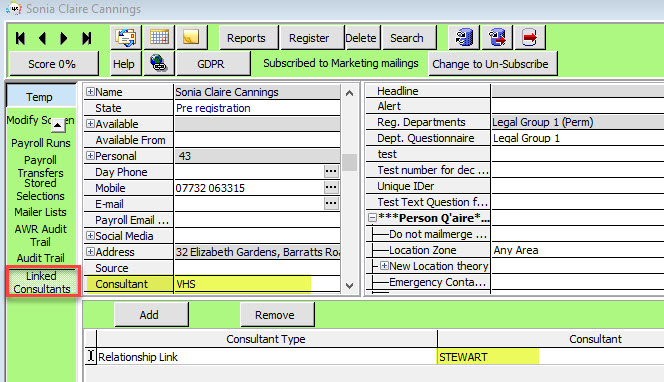Open the document exchange icon beside navigation arrows
Viewport: 664px width, 382px height.
[x=126, y=38]
